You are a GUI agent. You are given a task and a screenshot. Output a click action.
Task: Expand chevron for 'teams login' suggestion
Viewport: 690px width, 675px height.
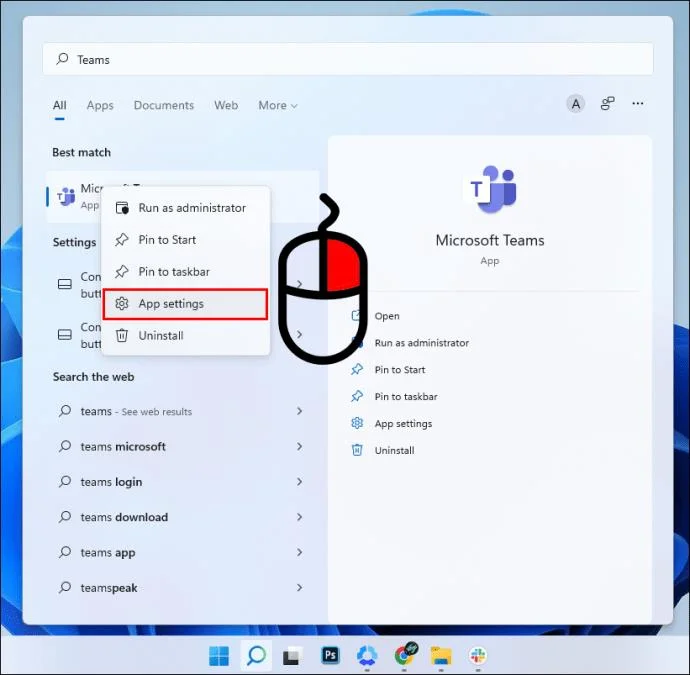(300, 481)
